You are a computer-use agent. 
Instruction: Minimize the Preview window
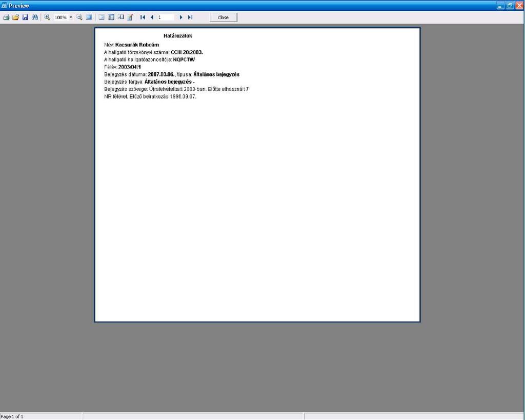tap(500, 6)
